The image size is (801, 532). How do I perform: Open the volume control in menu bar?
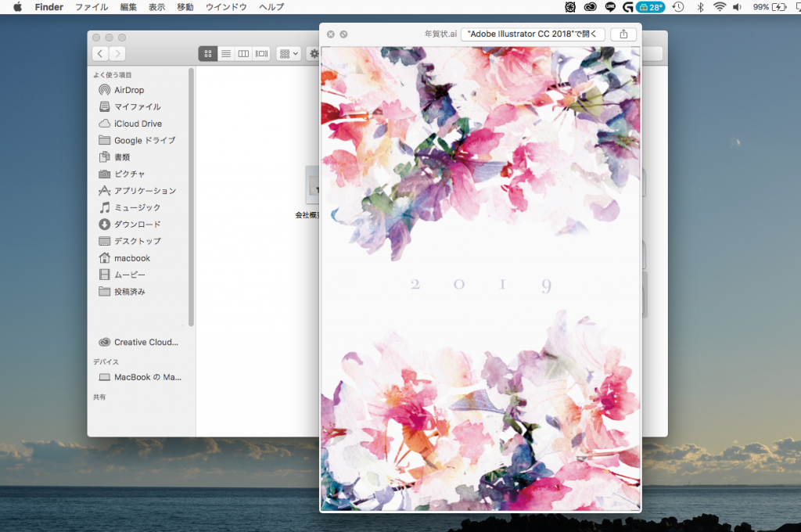pyautogui.click(x=737, y=7)
